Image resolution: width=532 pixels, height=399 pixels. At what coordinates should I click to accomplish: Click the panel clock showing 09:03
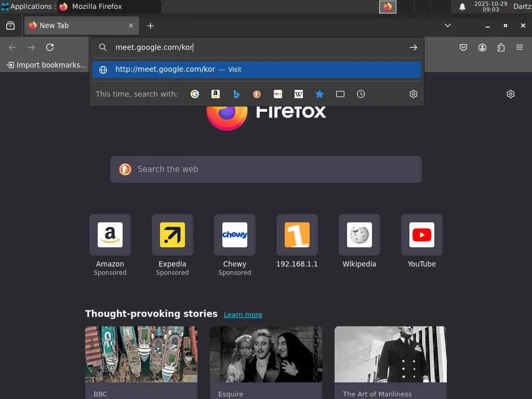click(x=490, y=6)
